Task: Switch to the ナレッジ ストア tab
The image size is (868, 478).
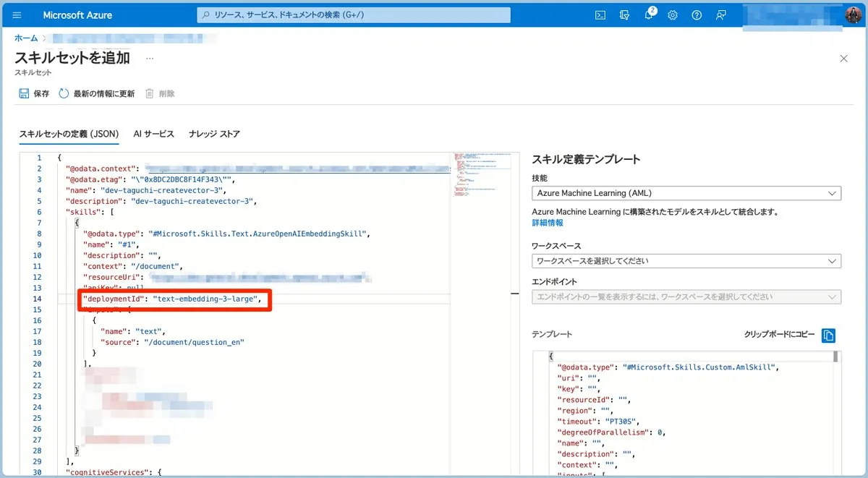Action: 214,134
